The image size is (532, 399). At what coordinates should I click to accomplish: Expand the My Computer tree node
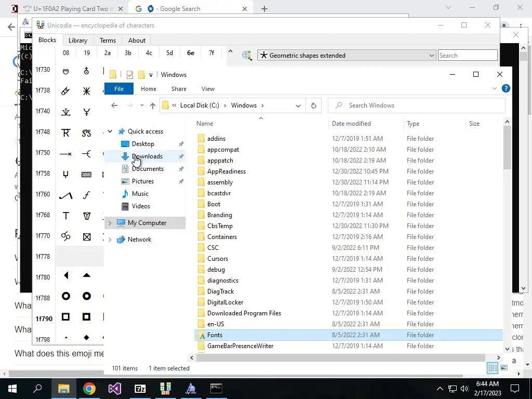click(110, 223)
